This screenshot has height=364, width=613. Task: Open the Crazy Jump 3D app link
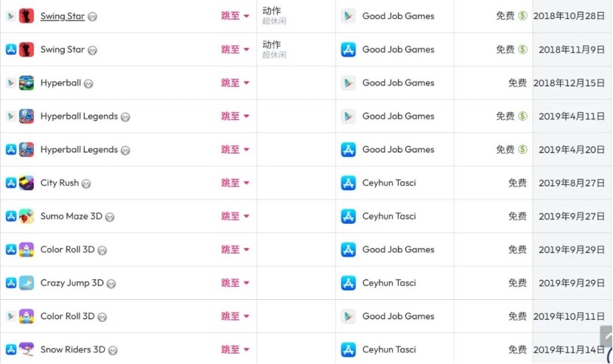tap(72, 283)
